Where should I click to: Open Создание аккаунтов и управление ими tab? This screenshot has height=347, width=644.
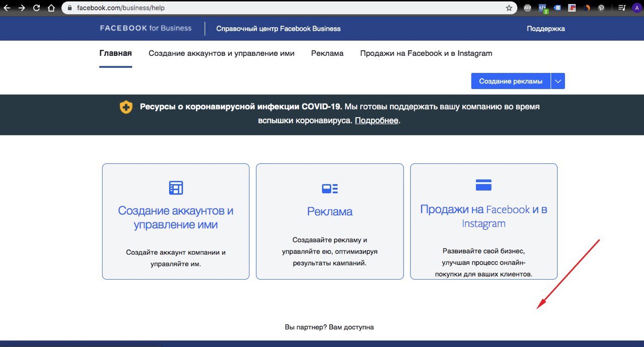pyautogui.click(x=221, y=53)
